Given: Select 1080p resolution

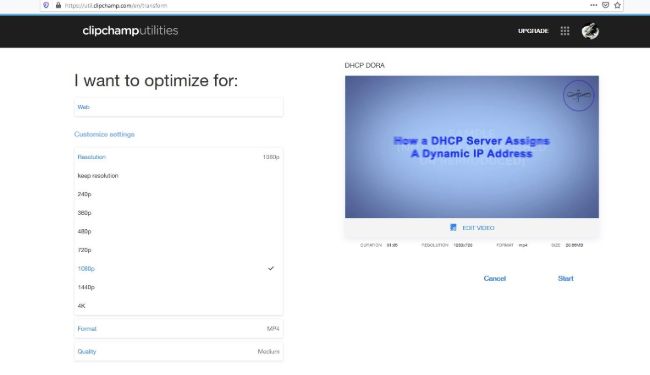Looking at the screenshot, I should (x=179, y=269).
